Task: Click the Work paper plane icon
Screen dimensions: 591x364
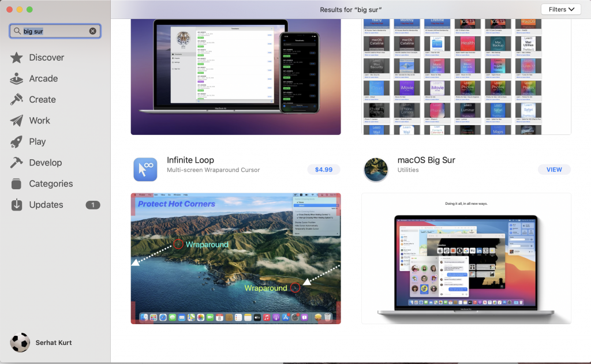Action: click(x=16, y=121)
